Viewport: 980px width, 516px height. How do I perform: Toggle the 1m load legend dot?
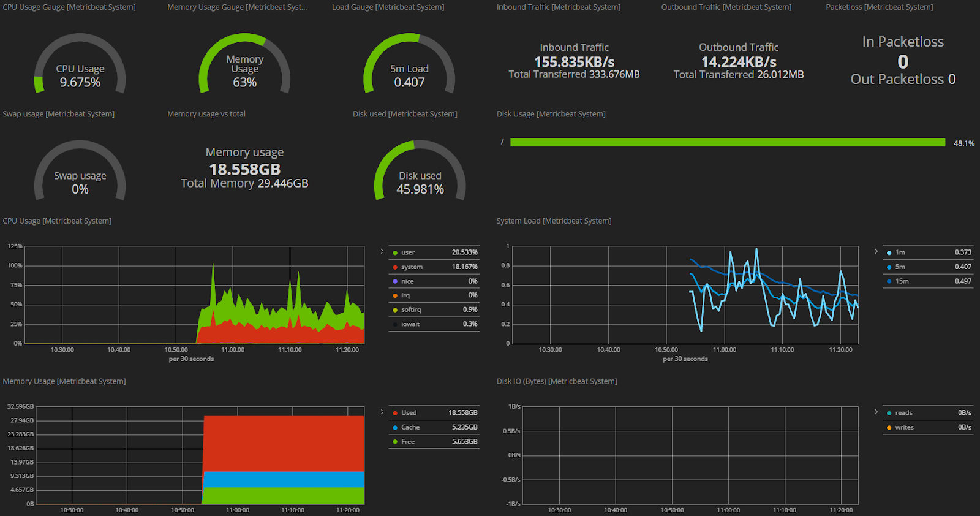click(889, 252)
